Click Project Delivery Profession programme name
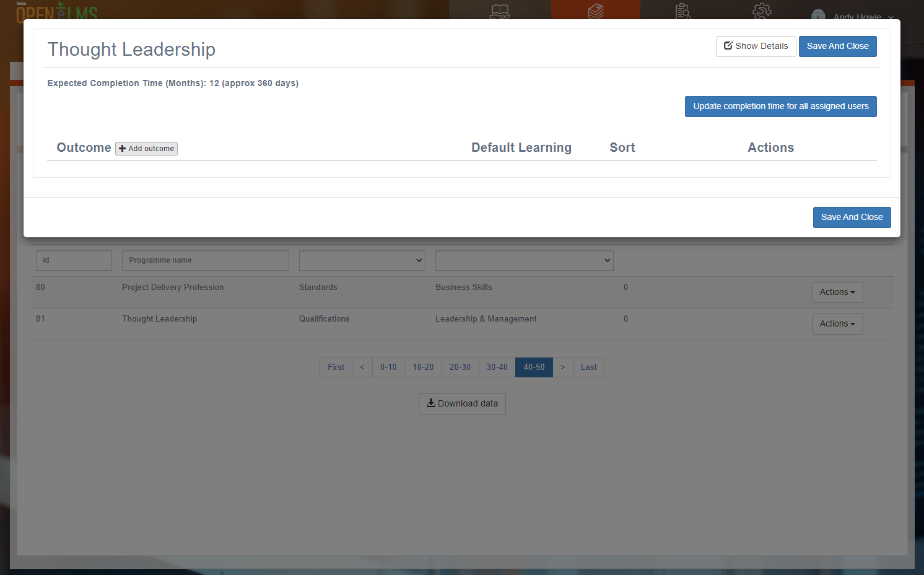The width and height of the screenshot is (924, 575). [173, 287]
